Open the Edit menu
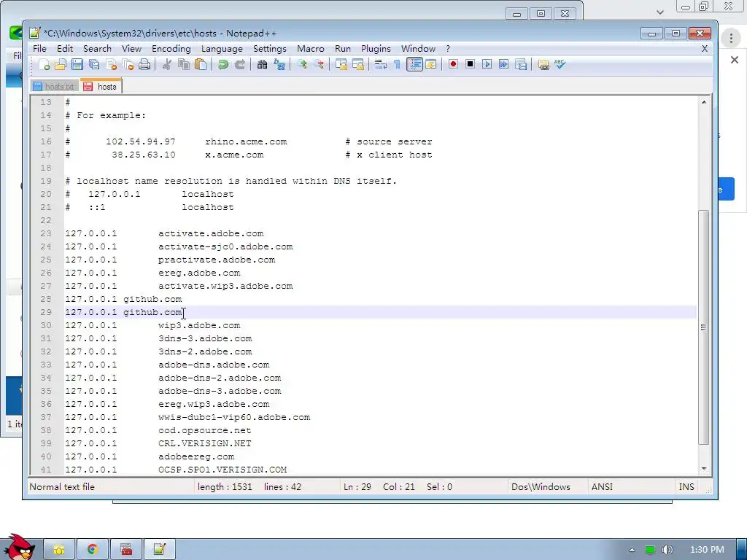The image size is (747, 560). coord(65,49)
